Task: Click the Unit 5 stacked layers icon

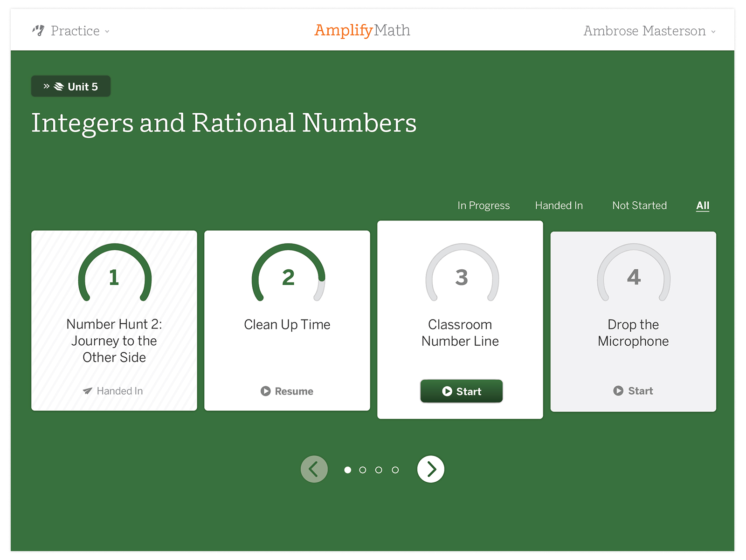Action: coord(59,87)
